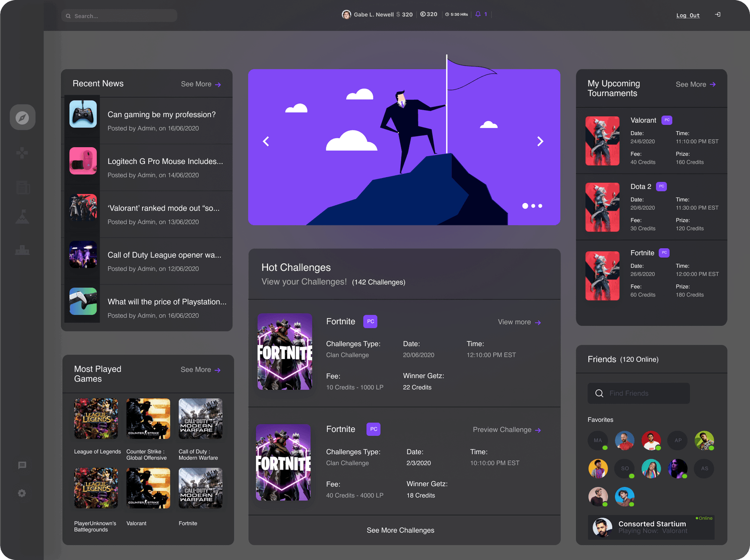Open Fortnite challenge cover dated 2/3/2020
The image size is (750, 560).
click(284, 463)
